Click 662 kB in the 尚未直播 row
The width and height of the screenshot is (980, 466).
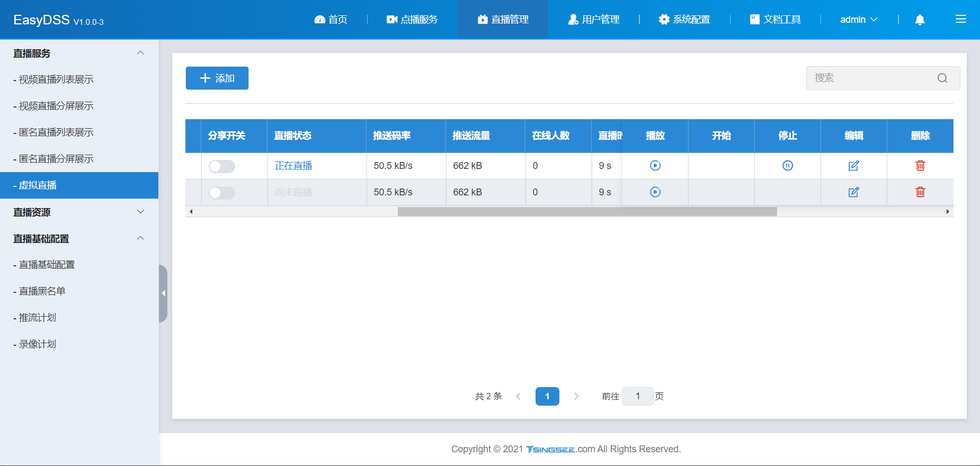click(468, 192)
